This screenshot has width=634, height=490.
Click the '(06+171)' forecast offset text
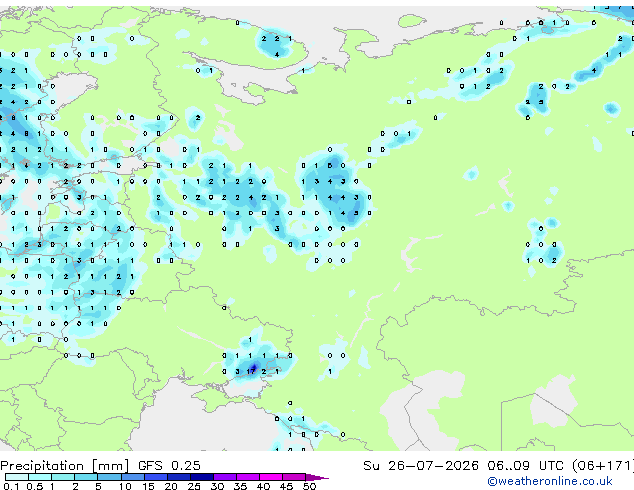click(x=602, y=466)
